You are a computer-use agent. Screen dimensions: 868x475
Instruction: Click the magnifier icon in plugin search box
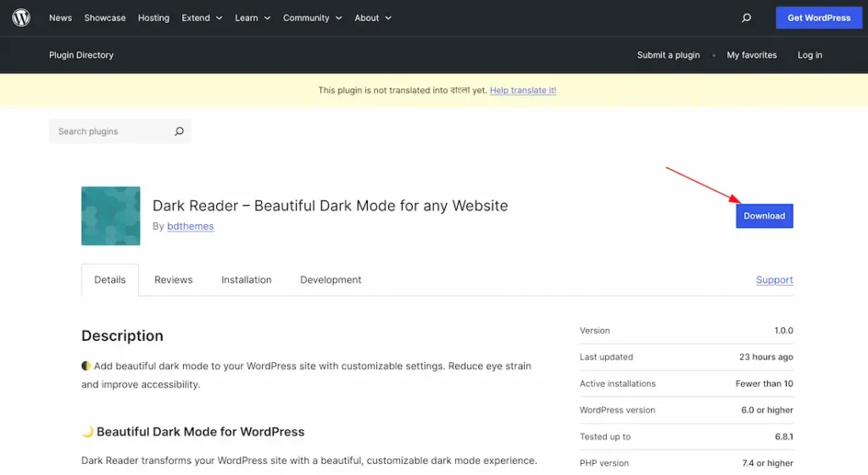click(x=179, y=131)
